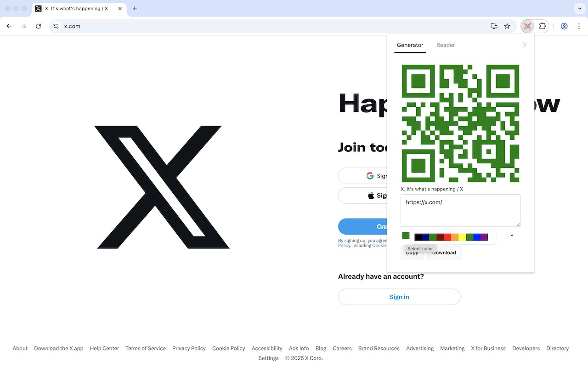Open the Chrome three-dot menu

coord(579,26)
